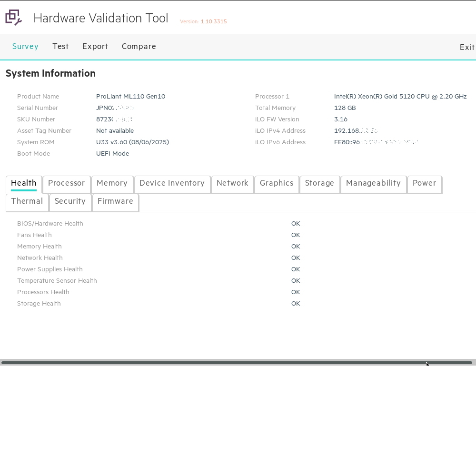
Task: Go to the Compare menu
Action: point(139,47)
